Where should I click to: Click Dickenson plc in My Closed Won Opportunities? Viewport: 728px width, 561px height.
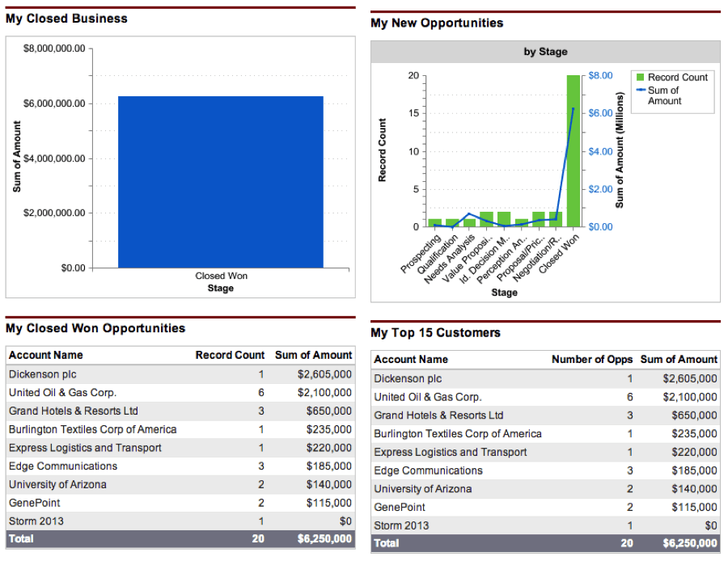coord(43,374)
